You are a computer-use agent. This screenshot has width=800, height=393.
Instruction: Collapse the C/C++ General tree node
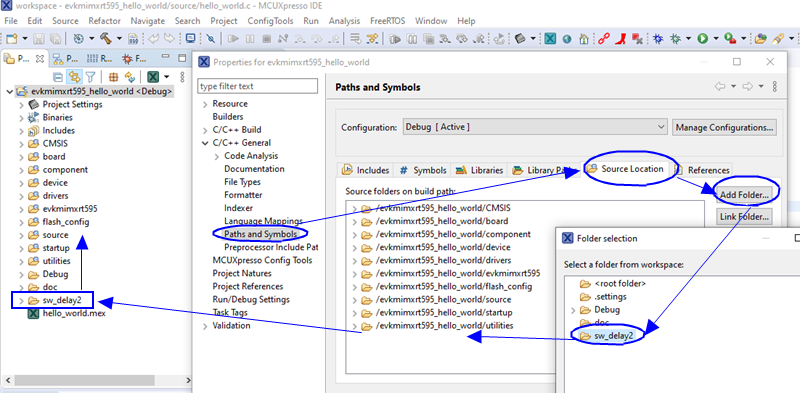coord(205,143)
